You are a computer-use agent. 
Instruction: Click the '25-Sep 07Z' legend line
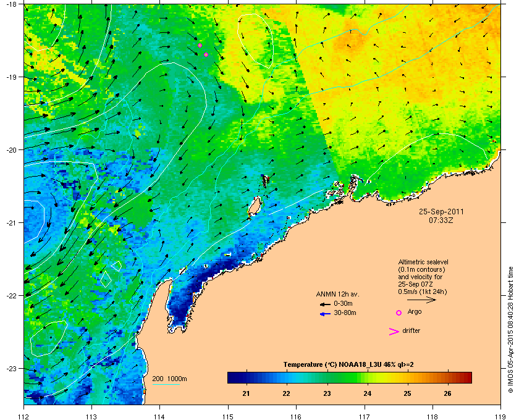pos(415,284)
